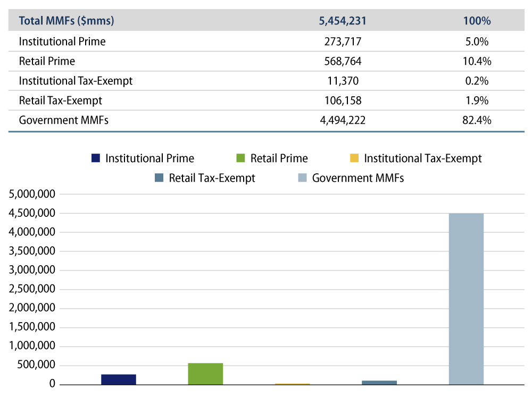Click the '500,000' y-axis label
This screenshot has width=532, height=397.
36,365
